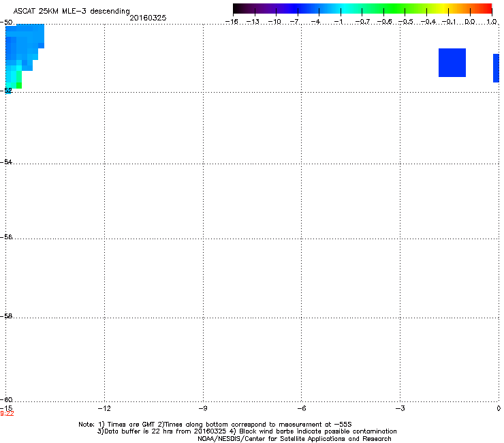This screenshot has height=443, width=504.
Task: Click the title 'ASCAT 25KM MLE-3 descending'
Action: pyautogui.click(x=72, y=11)
